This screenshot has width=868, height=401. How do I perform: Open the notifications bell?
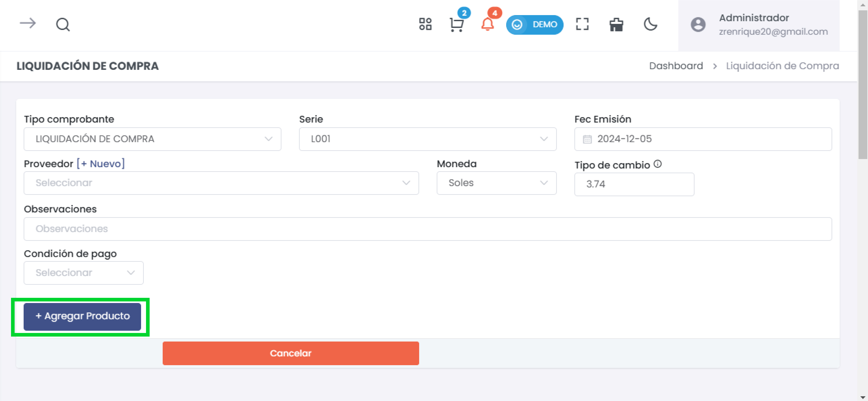[x=487, y=24]
